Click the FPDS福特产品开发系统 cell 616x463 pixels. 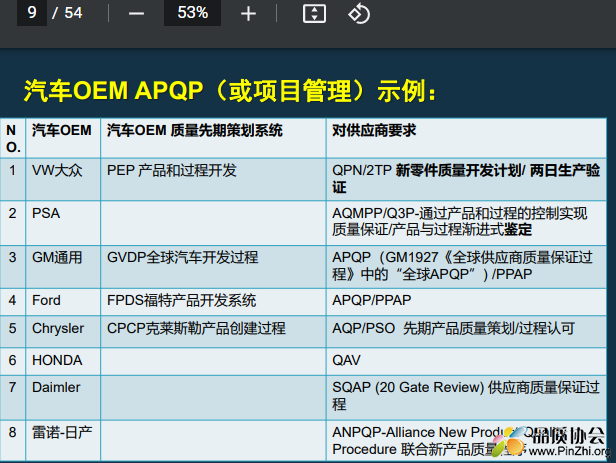pyautogui.click(x=213, y=302)
